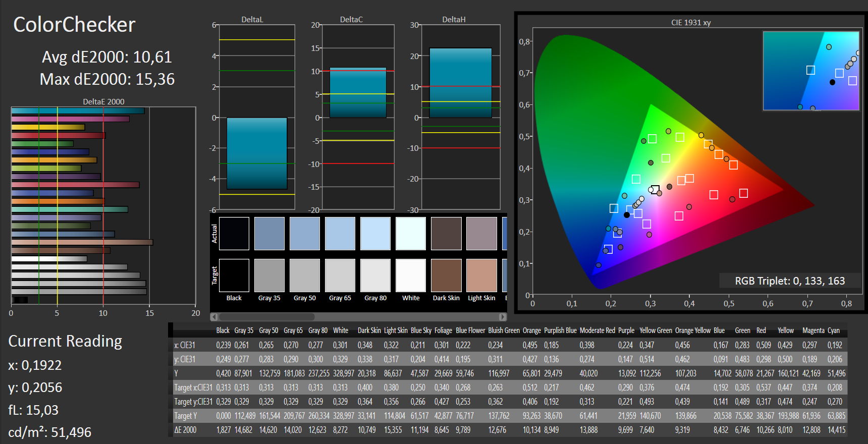
Task: Pick the Target swatch for Gray 80
Action: (x=375, y=275)
